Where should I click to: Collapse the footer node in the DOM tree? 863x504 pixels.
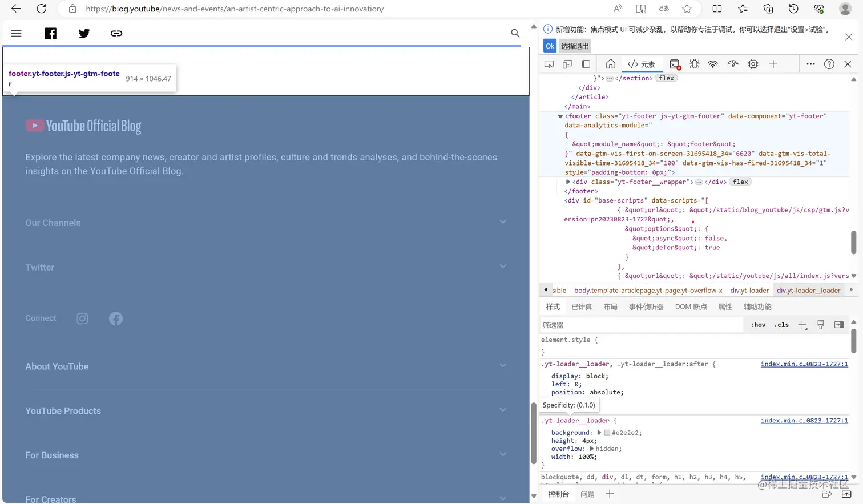pos(560,116)
